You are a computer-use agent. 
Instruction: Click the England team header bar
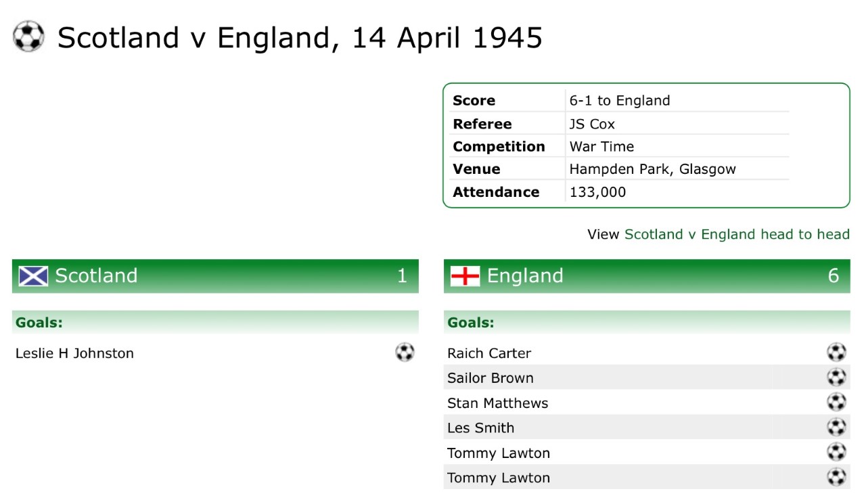[x=647, y=276]
